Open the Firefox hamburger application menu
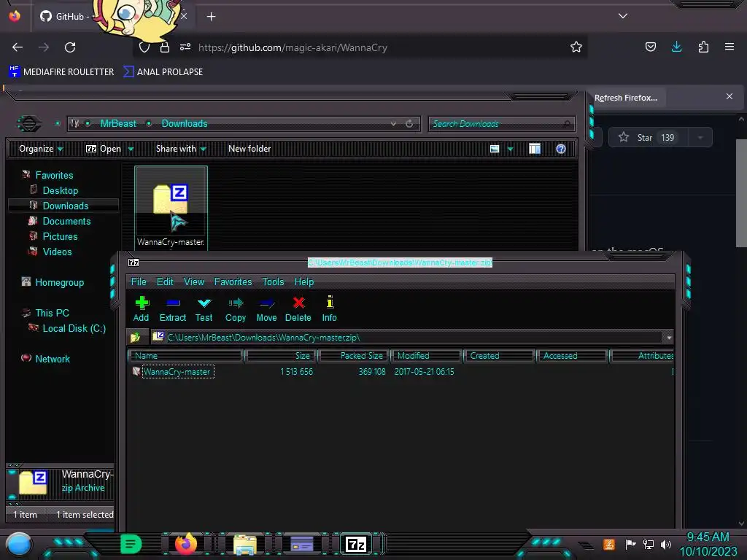Screen dimensions: 747x560 click(729, 47)
